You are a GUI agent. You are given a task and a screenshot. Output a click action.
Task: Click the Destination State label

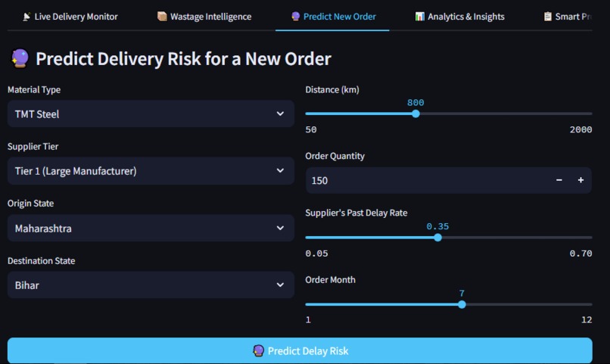click(41, 260)
